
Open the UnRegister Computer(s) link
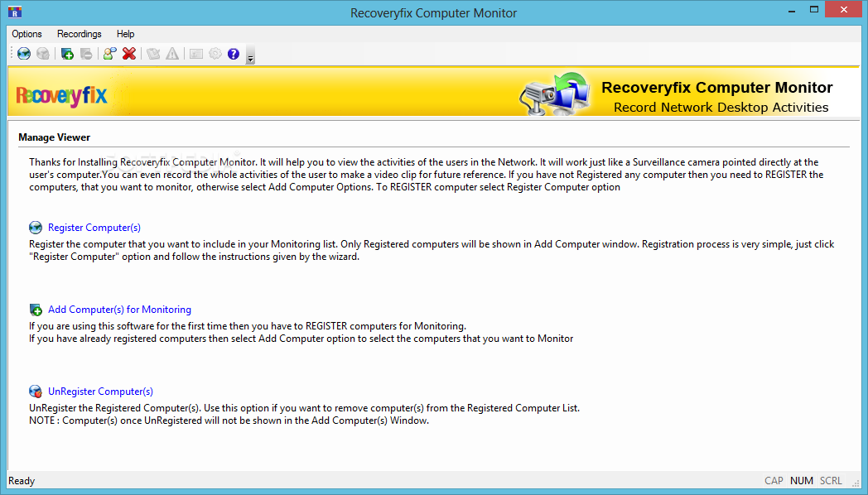(100, 391)
